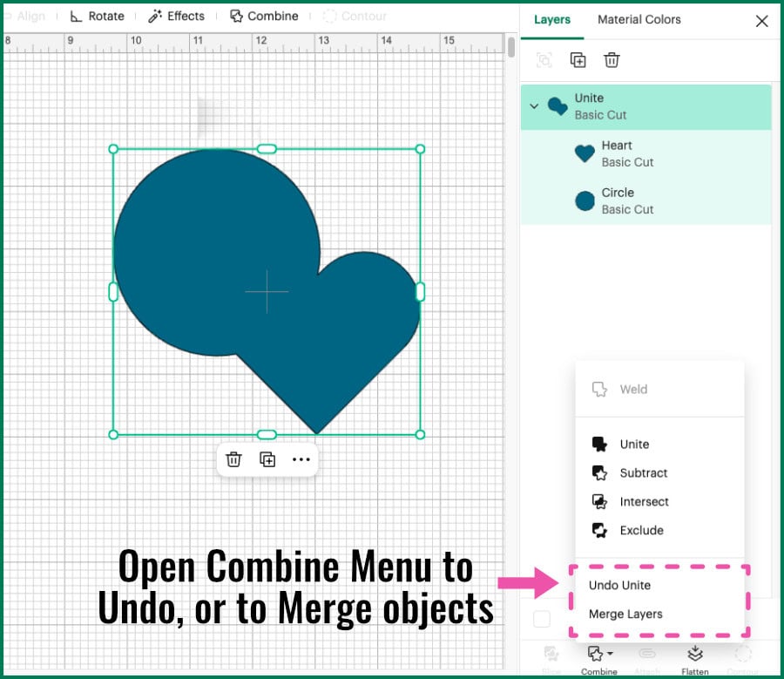The image size is (784, 679).
Task: Click the Intersect icon in the menu
Action: click(x=599, y=501)
